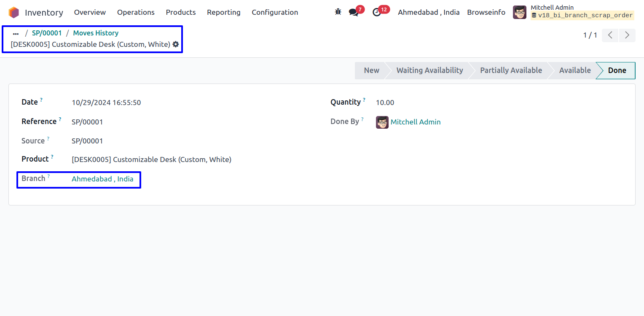Click the record title DESK0005 Customizable Desk
Screen dimensions: 644x316
(x=90, y=44)
